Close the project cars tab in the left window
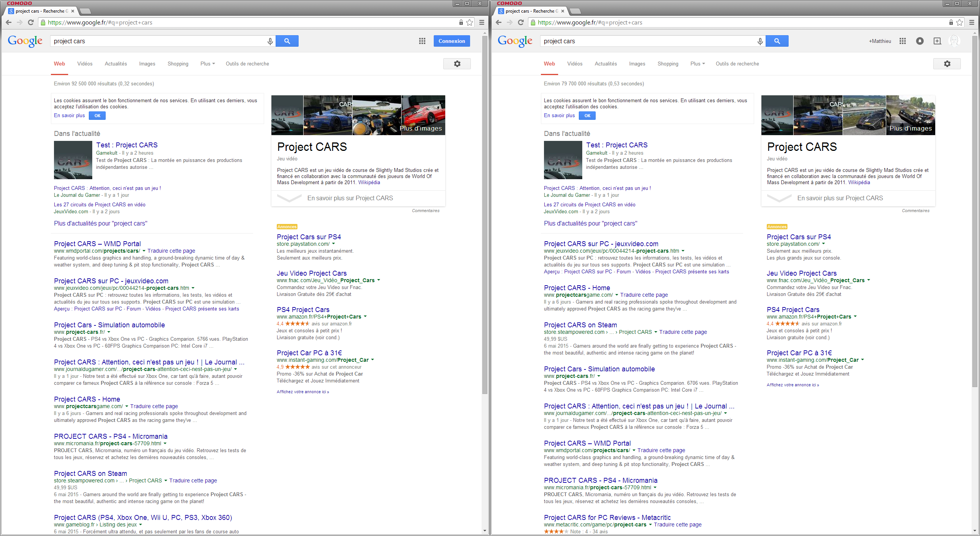 tap(73, 11)
